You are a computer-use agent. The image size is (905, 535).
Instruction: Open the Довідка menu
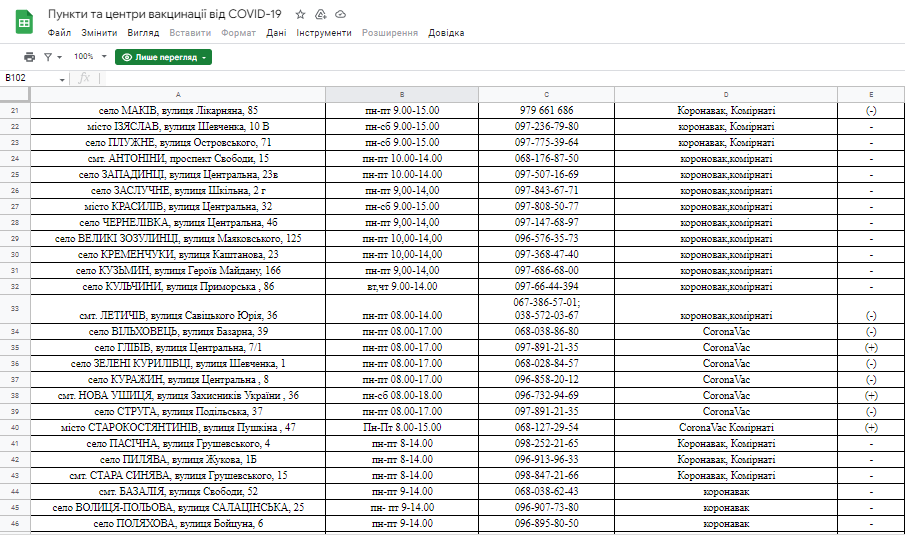(446, 33)
